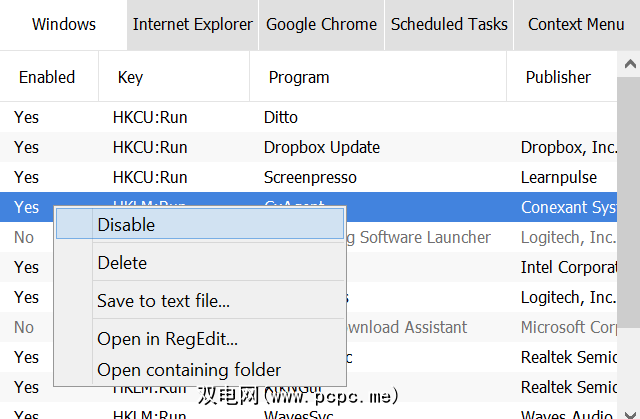Go to the Context Menu tab
Viewport: 640px width, 419px height.
pos(576,25)
